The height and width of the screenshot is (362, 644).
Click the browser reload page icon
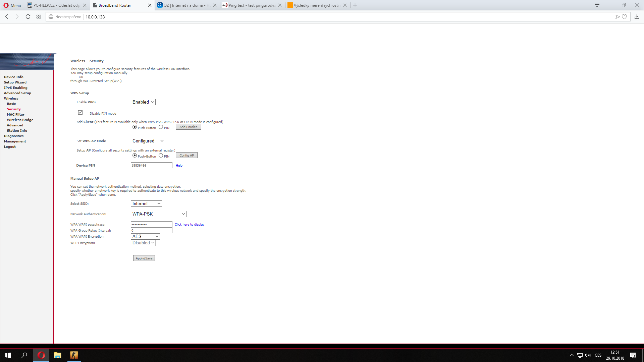tap(28, 17)
